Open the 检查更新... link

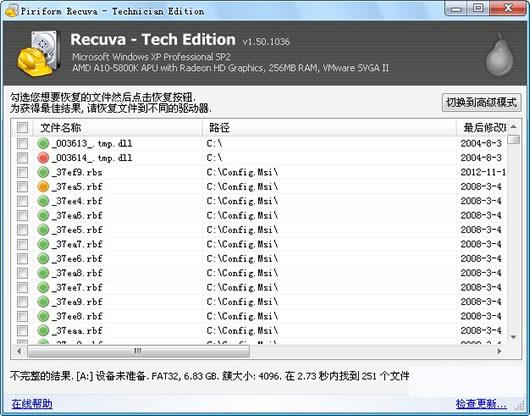click(481, 403)
